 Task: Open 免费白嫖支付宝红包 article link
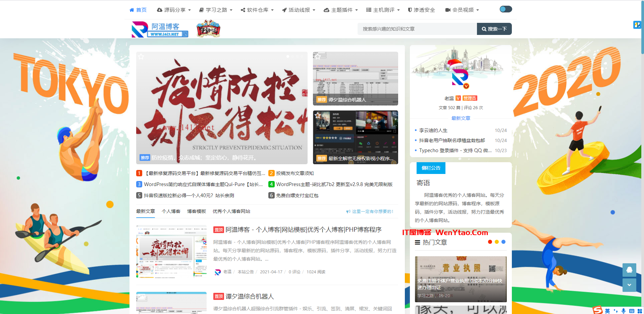(x=297, y=195)
